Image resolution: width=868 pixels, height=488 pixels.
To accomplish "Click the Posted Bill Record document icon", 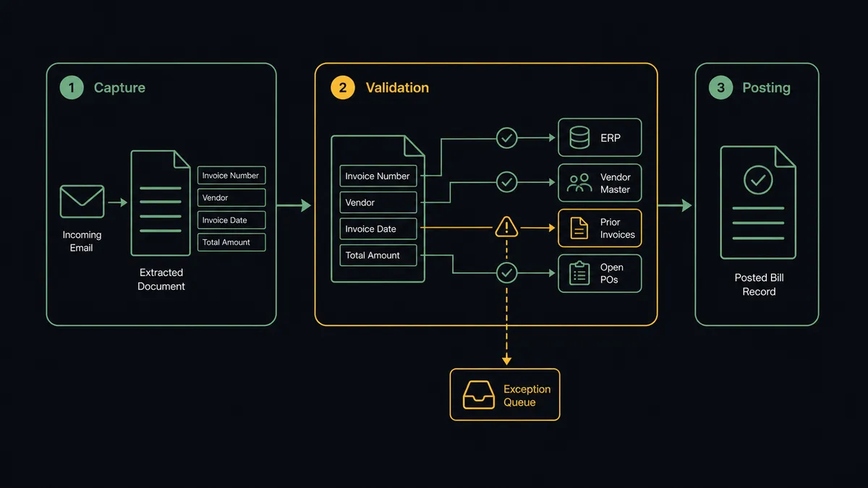I will (x=758, y=202).
